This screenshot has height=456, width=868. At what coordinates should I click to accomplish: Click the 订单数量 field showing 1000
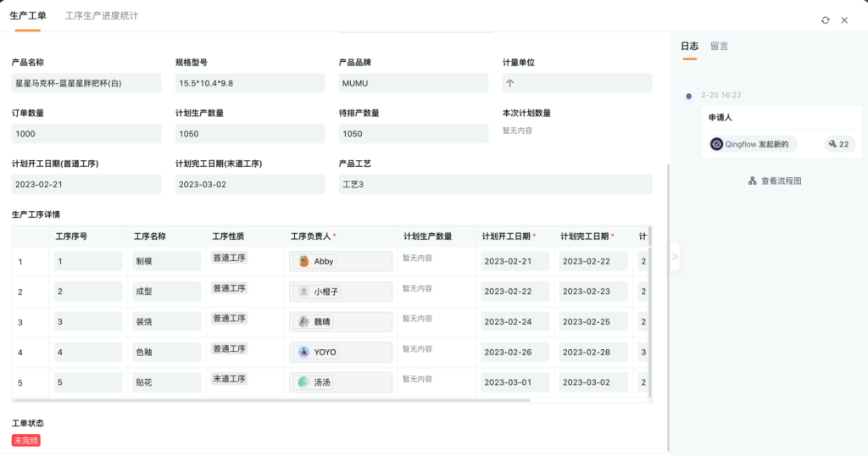(x=86, y=134)
